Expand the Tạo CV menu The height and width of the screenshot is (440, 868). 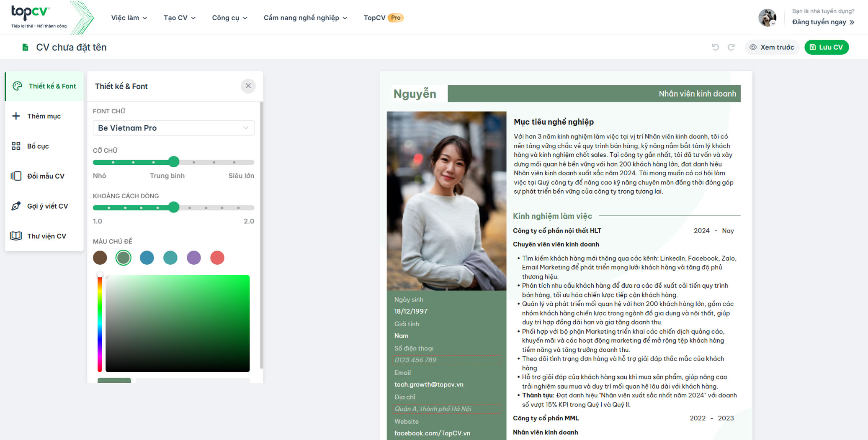[180, 18]
